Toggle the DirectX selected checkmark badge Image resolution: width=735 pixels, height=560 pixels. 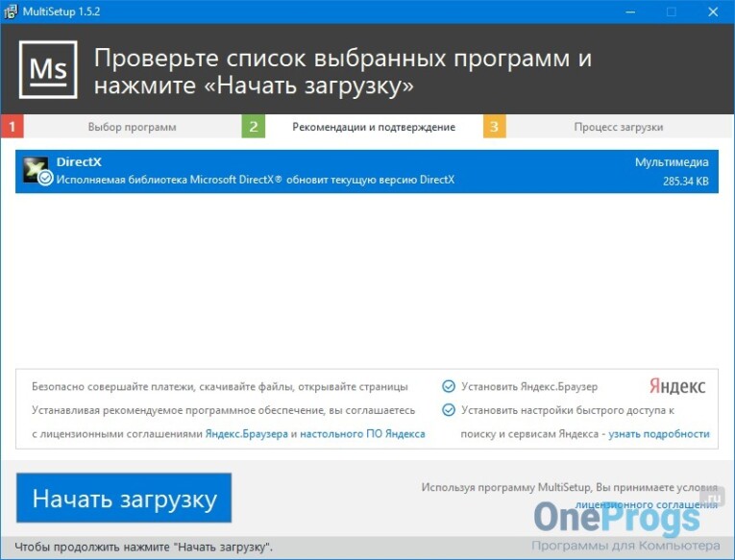45,178
